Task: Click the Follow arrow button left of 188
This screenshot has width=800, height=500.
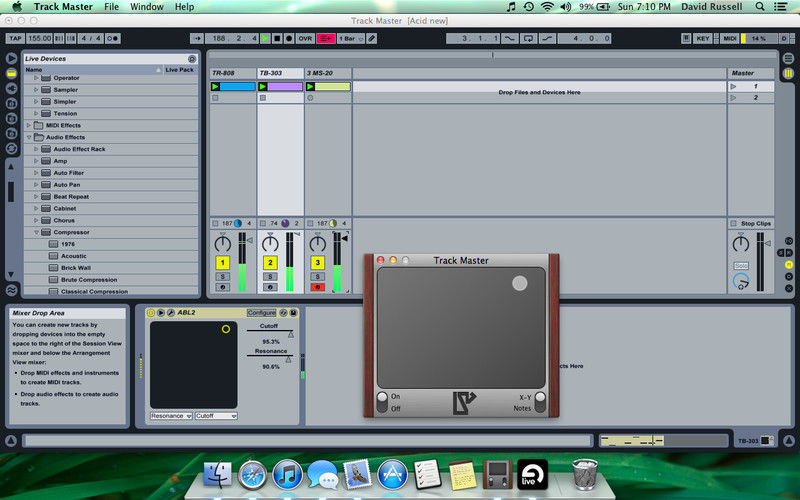Action: (197, 38)
